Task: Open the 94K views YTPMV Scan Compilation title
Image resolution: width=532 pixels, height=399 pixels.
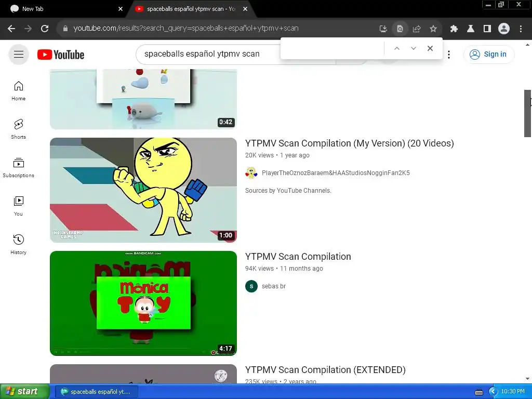Action: [298, 257]
